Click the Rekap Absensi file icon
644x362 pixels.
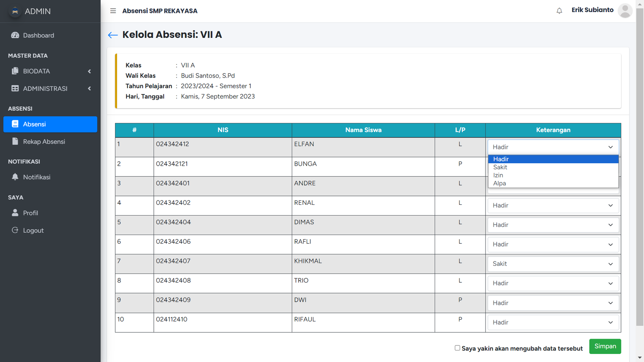(15, 142)
